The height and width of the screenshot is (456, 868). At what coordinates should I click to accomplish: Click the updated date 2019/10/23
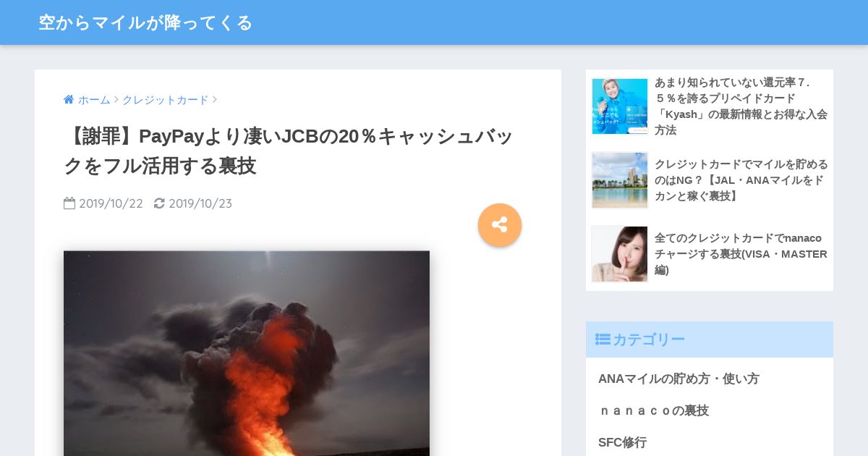coord(200,203)
